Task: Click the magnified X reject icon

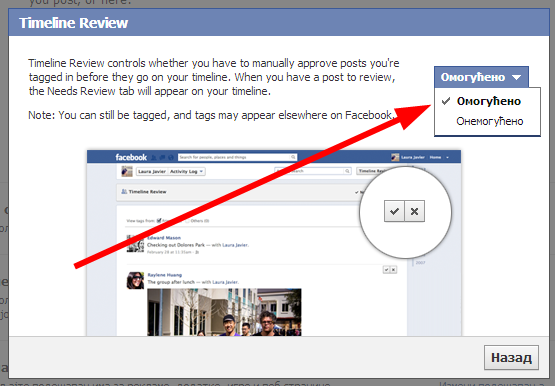Action: pyautogui.click(x=414, y=211)
